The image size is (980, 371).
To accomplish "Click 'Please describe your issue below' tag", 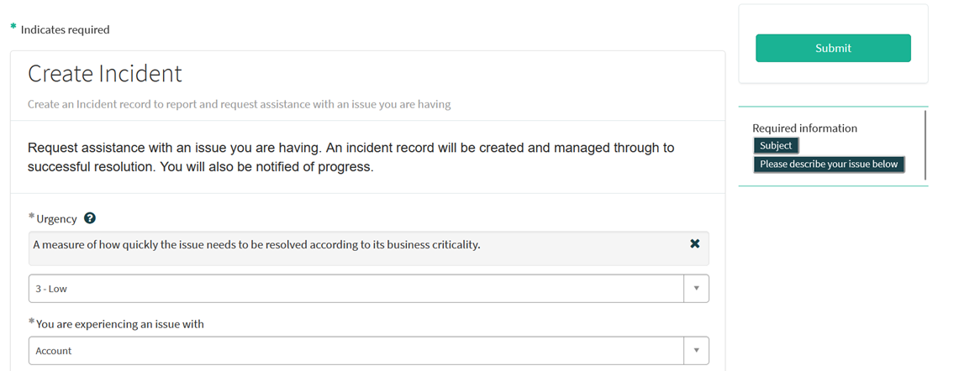I will (x=828, y=165).
